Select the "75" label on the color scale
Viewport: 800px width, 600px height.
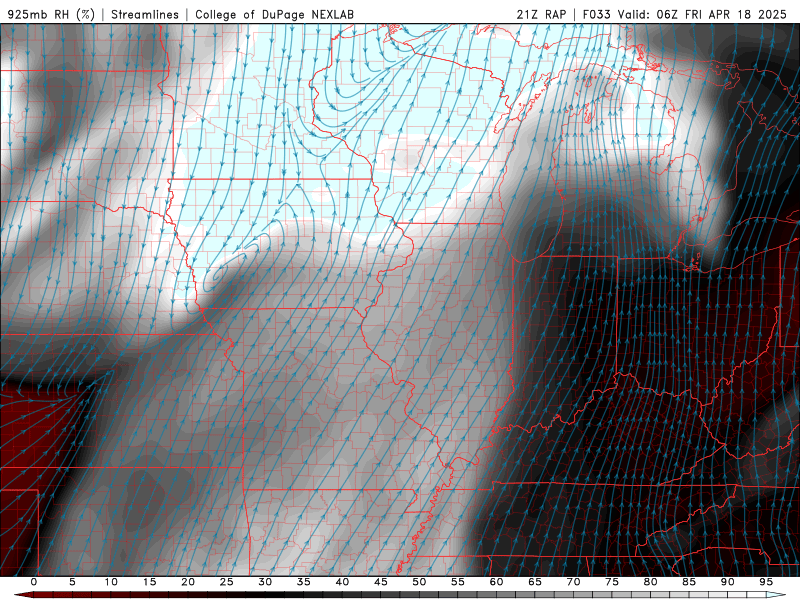(612, 582)
